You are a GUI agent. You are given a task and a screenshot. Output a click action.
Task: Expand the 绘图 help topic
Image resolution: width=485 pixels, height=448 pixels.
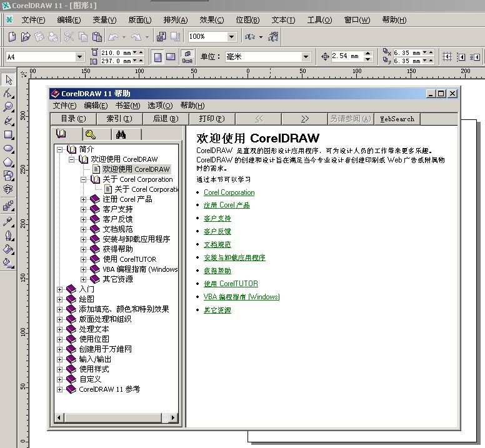pyautogui.click(x=60, y=299)
